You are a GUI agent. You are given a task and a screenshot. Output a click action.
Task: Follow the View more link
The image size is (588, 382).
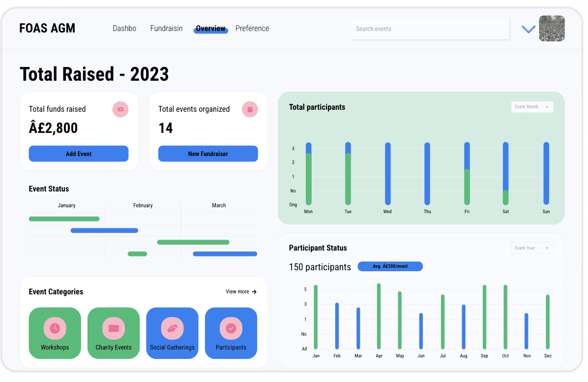(241, 291)
